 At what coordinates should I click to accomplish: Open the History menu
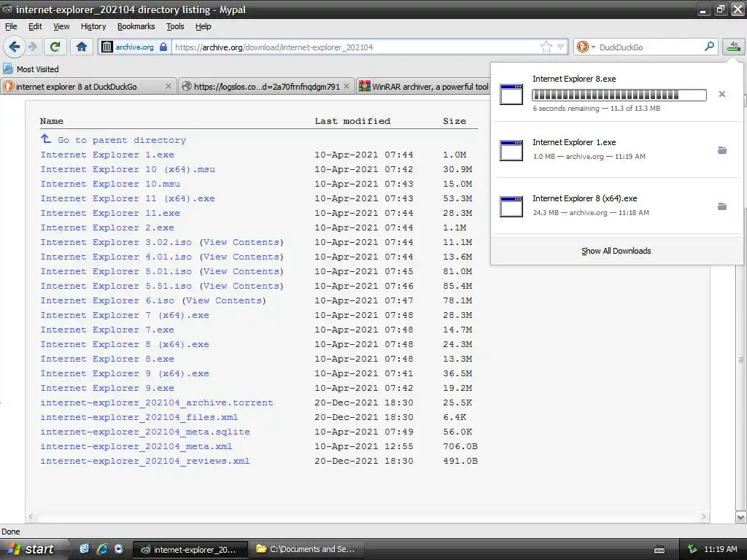93,26
